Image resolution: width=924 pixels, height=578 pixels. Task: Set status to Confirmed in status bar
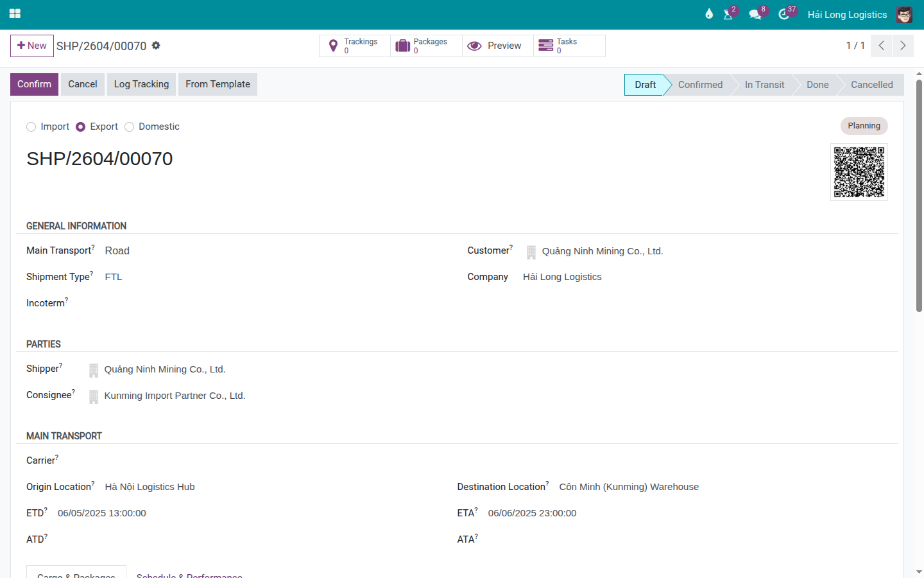click(x=700, y=85)
